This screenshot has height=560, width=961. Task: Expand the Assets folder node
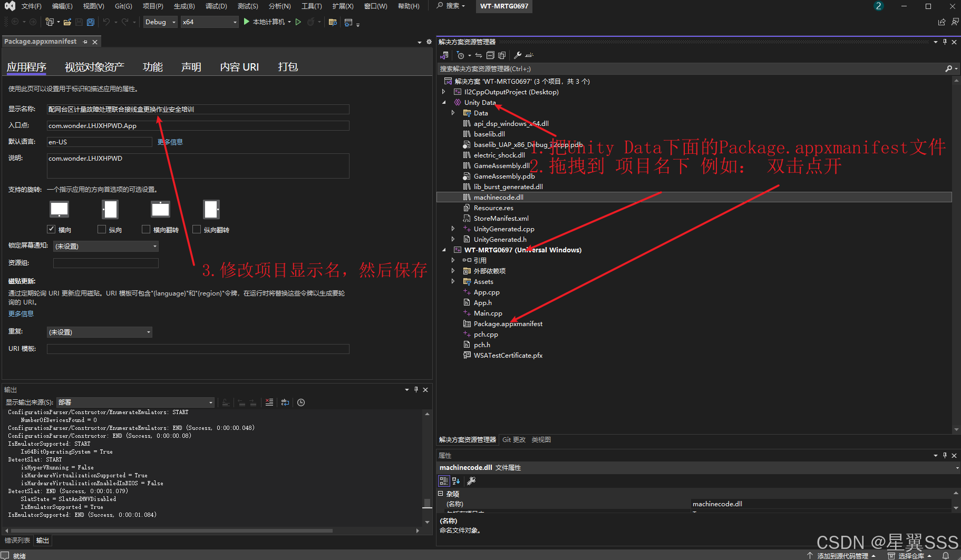(453, 281)
